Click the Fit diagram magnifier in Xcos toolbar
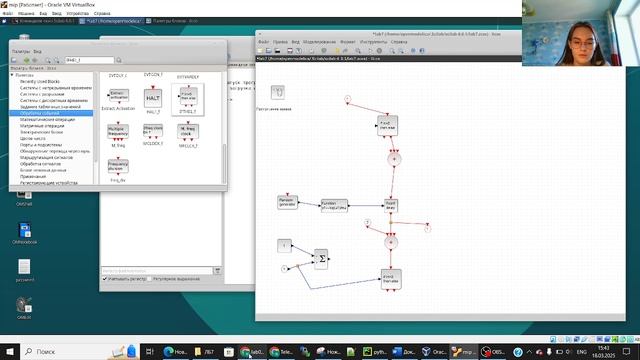Image resolution: width=640 pixels, height=360 pixels. pos(358,51)
